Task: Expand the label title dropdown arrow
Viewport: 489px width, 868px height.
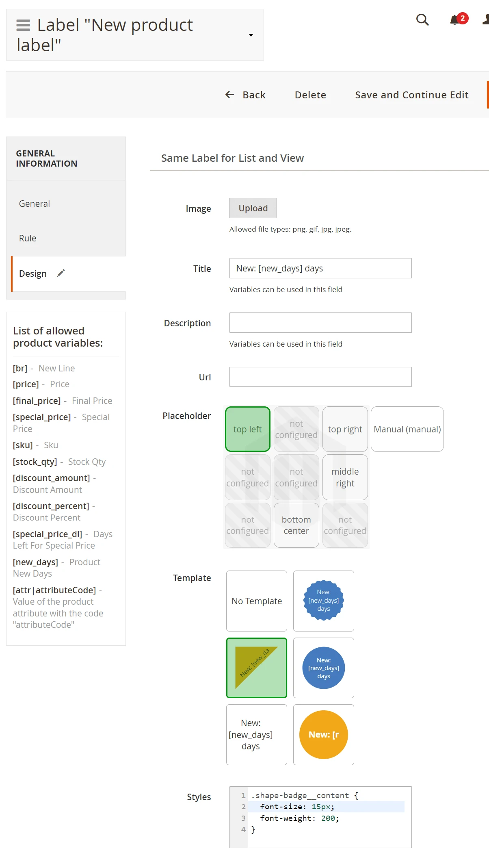Action: (x=251, y=35)
